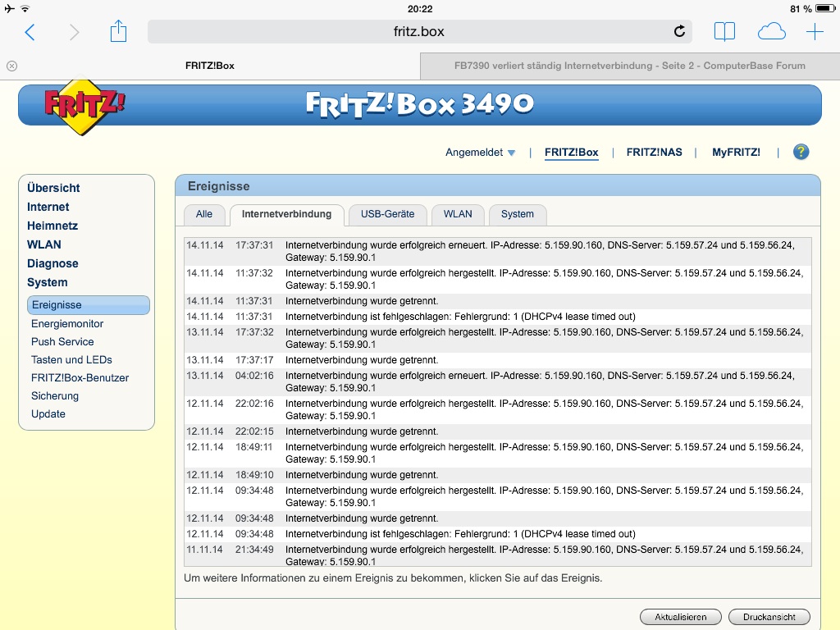Select the 14.11.14 DHCPv4 lease timed out event
This screenshot has height=630, width=840.
[498, 317]
